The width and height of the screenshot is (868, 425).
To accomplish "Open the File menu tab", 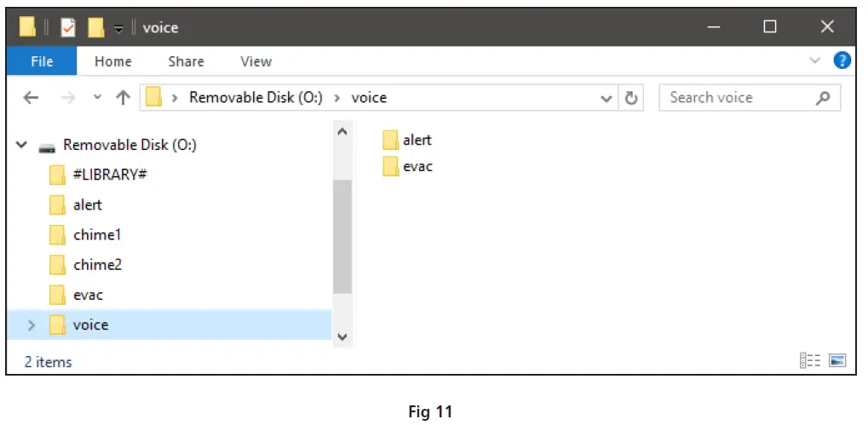I will click(42, 61).
